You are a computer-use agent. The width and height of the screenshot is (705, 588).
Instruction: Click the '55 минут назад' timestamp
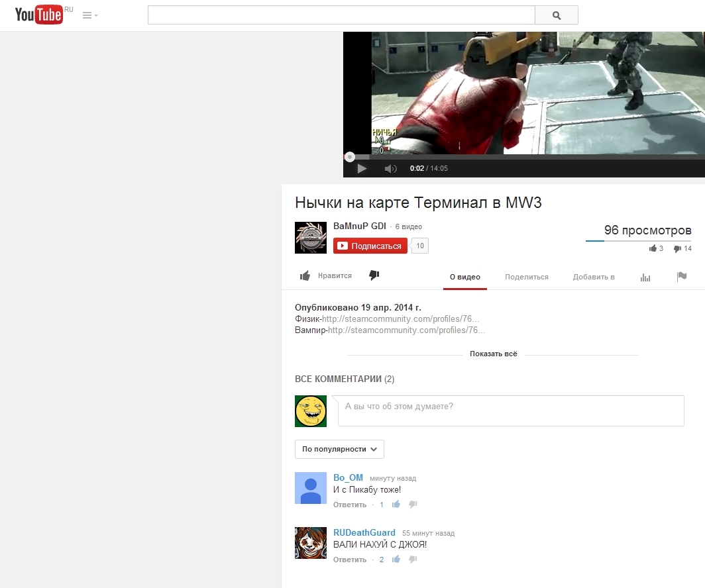pos(428,533)
